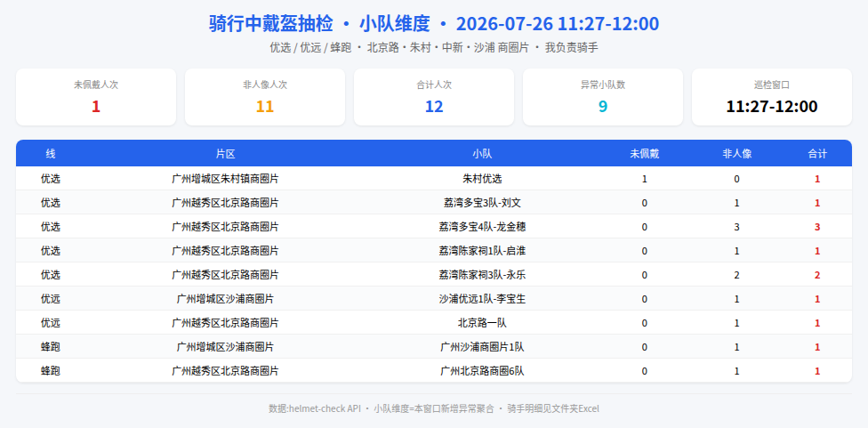The image size is (868, 428).
Task: Click red total 1 in 朱村优选 row
Action: [817, 179]
